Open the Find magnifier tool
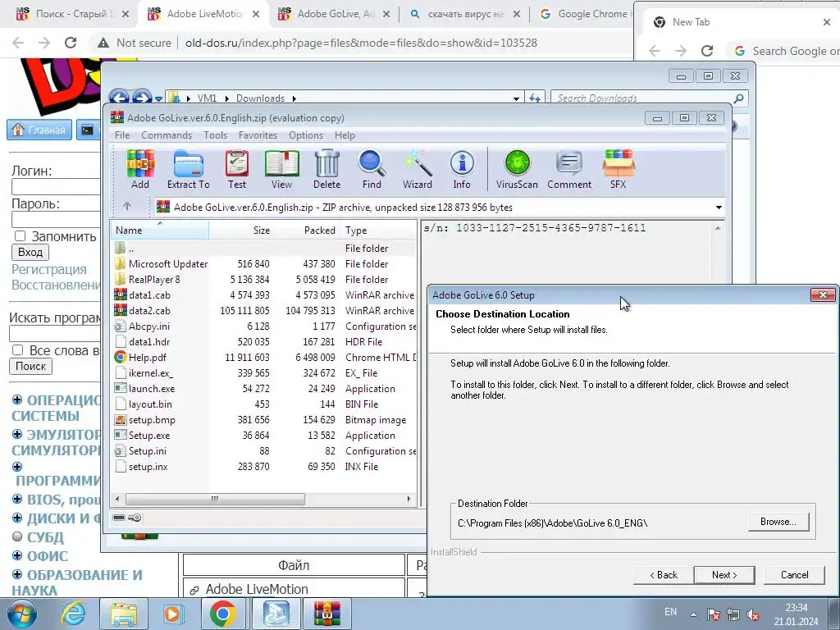The width and height of the screenshot is (840, 630). click(x=372, y=169)
